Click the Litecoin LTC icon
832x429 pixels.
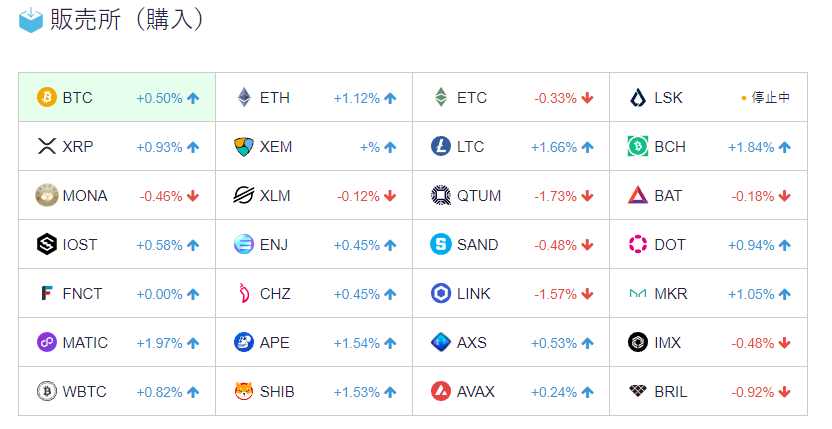(441, 147)
